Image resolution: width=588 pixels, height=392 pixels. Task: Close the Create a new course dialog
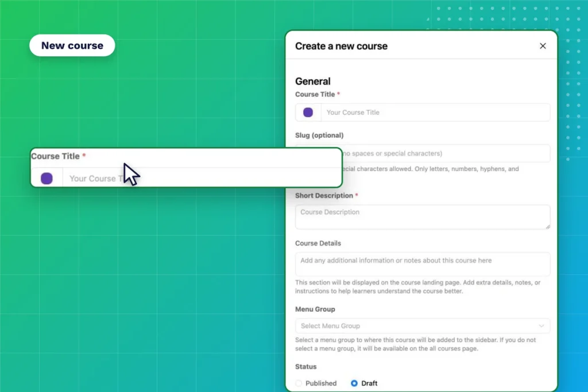(543, 46)
